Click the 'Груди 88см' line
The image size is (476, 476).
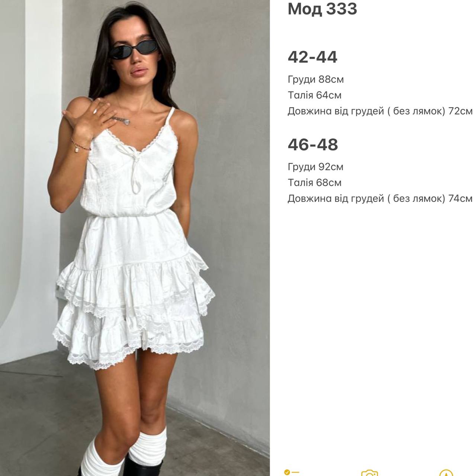pos(316,80)
